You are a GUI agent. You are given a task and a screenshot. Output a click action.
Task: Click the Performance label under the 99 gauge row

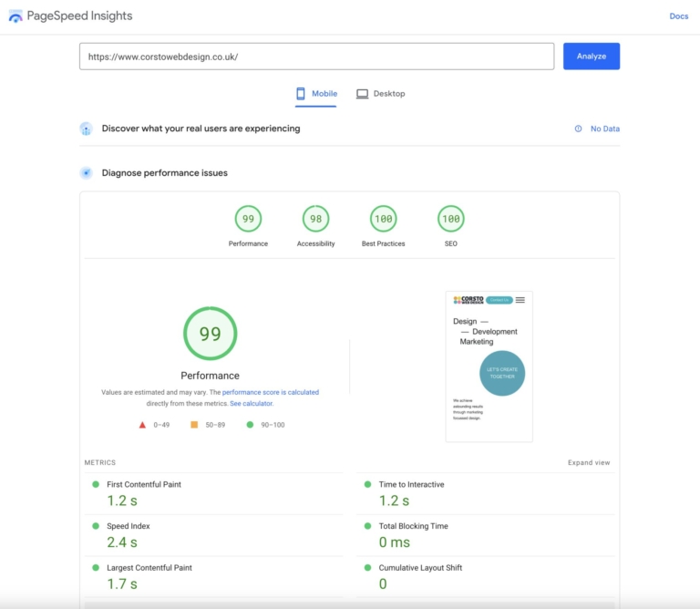(x=248, y=243)
